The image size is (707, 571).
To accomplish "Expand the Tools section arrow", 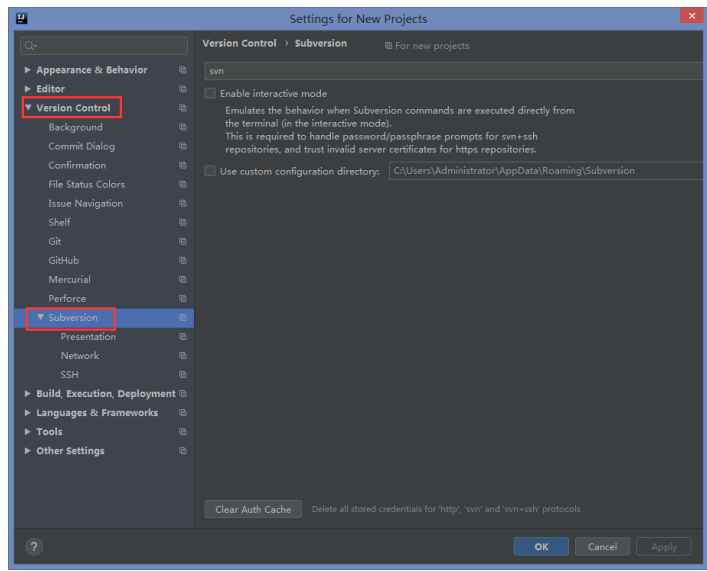I will 28,432.
